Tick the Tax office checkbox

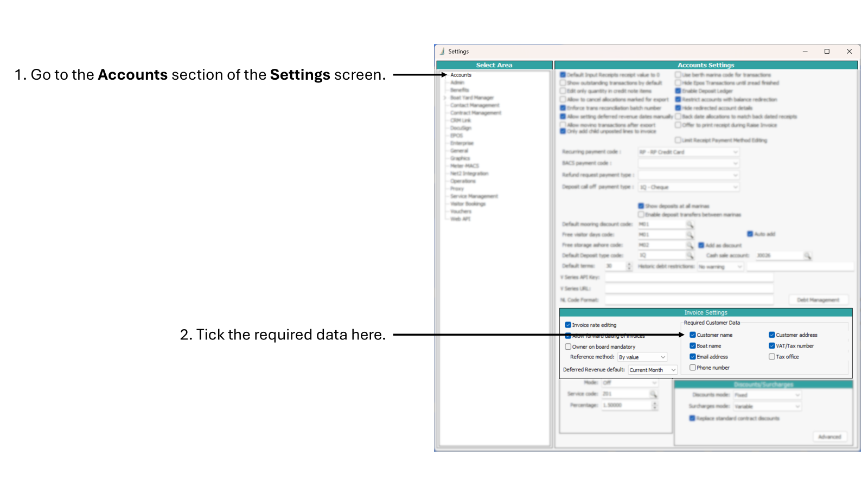(x=771, y=357)
